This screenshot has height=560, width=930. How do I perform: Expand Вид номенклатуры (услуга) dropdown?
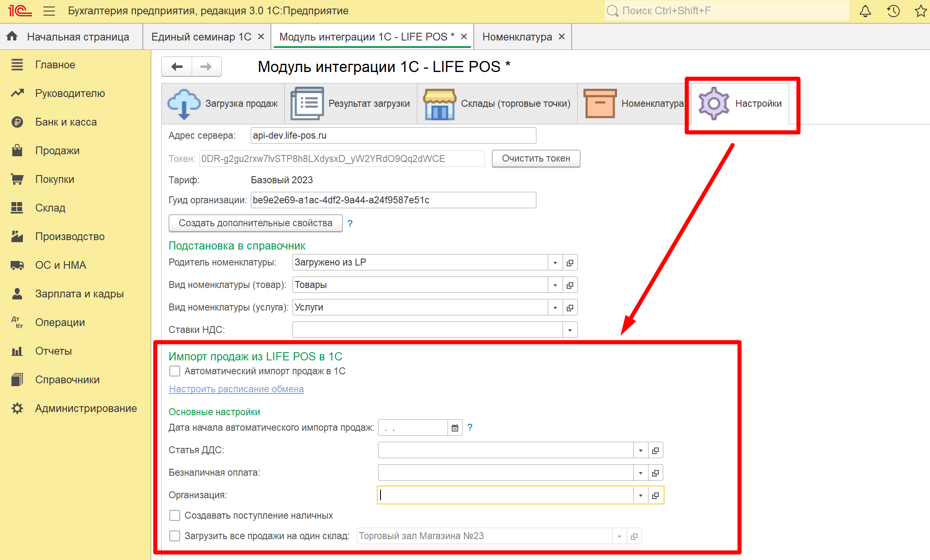tap(555, 308)
